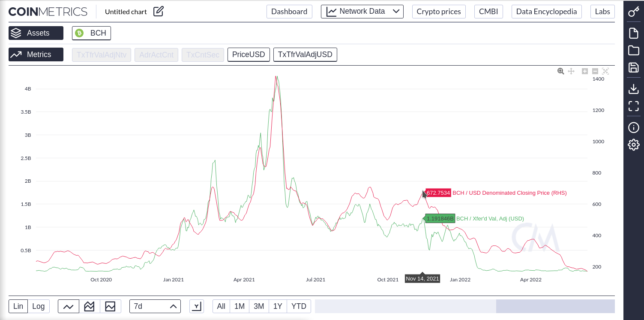Click the 4B left axis label
The width and height of the screenshot is (644, 320).
point(28,89)
